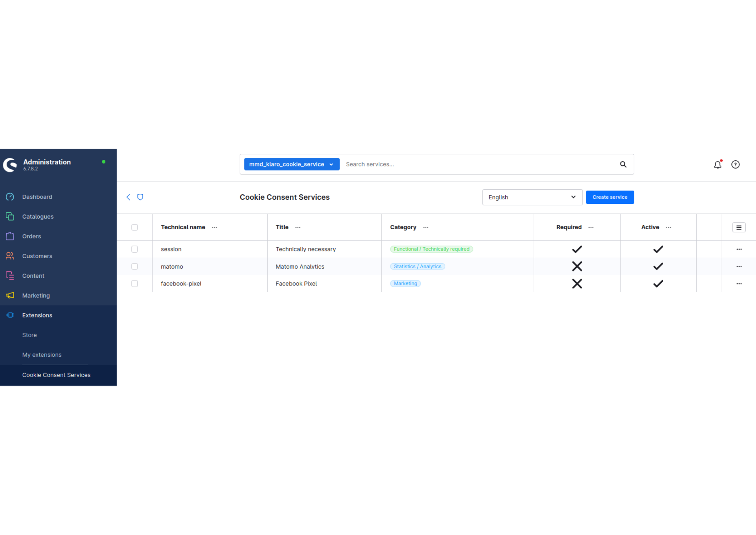Collapse the Extensions menu item
This screenshot has width=756, height=535.
click(x=58, y=315)
